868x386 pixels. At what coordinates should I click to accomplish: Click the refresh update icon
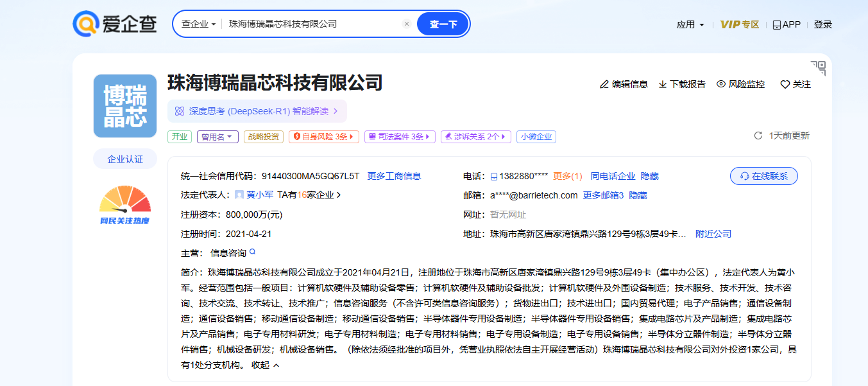tap(758, 136)
